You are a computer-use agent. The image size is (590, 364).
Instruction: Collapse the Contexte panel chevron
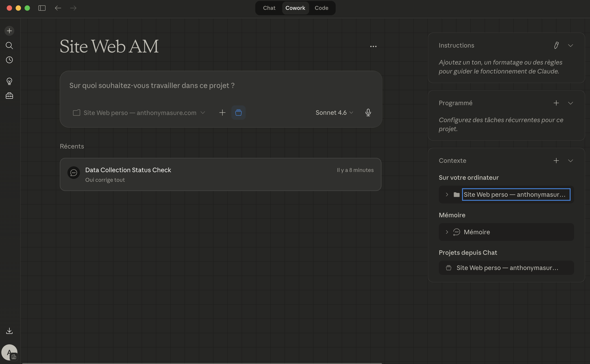click(570, 161)
